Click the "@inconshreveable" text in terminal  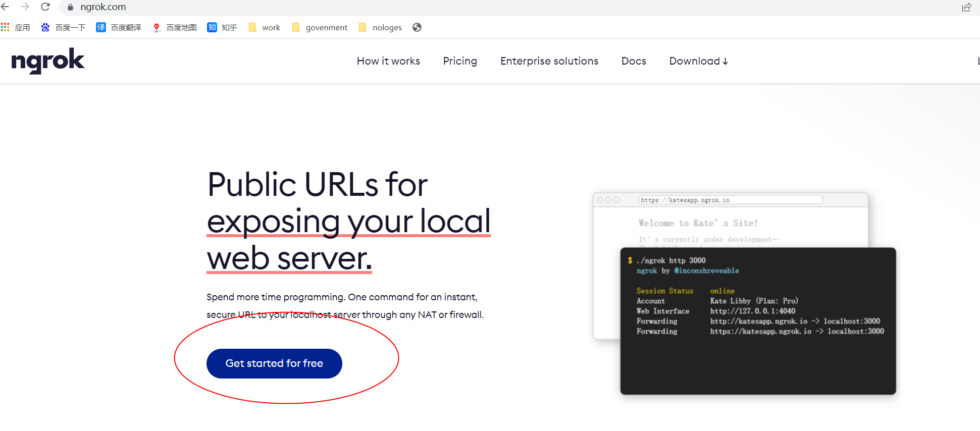[x=706, y=271]
